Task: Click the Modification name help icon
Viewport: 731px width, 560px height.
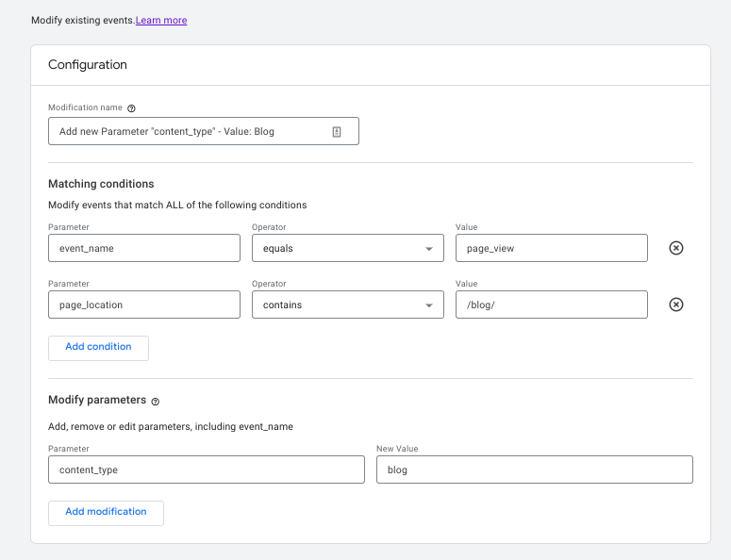Action: pos(131,108)
